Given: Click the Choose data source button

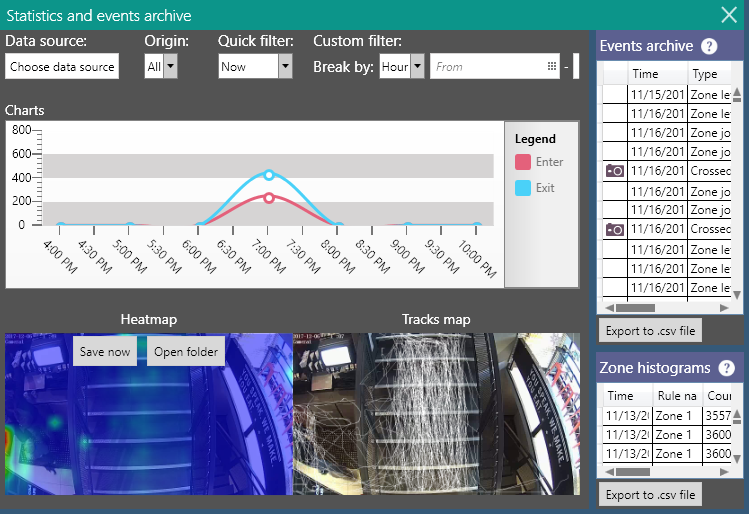Looking at the screenshot, I should pos(62,67).
